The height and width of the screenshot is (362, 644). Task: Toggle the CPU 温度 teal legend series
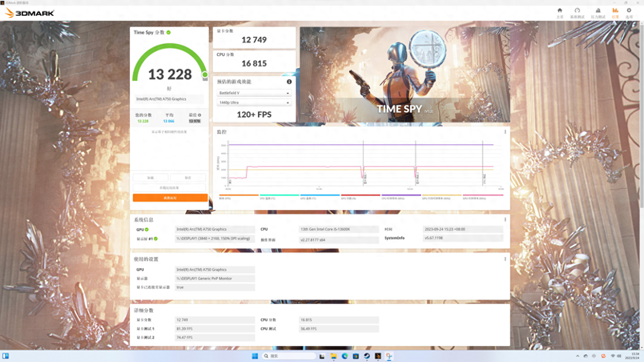279,197
